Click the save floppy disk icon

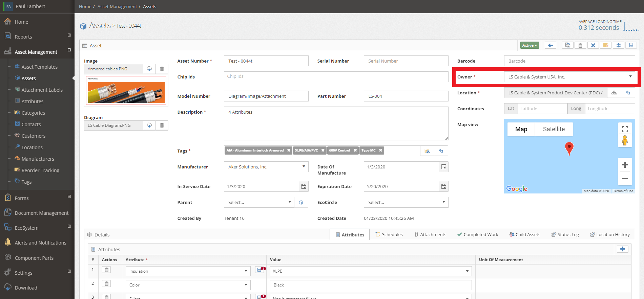631,45
